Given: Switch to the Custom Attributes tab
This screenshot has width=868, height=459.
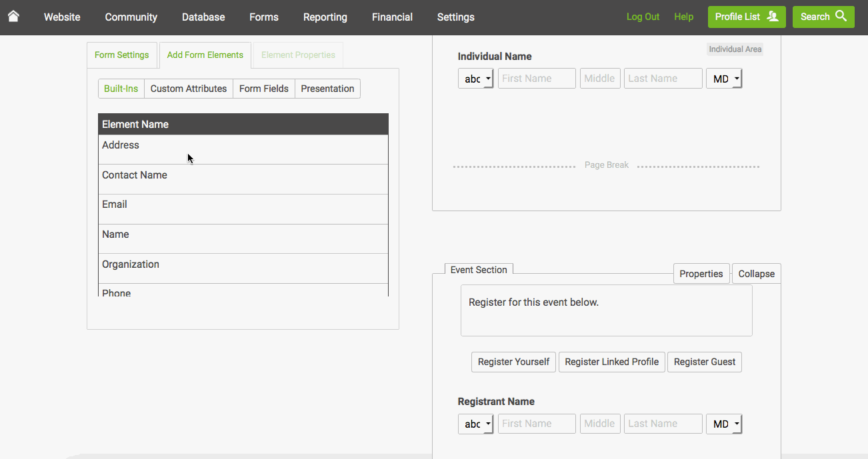Looking at the screenshot, I should 188,88.
